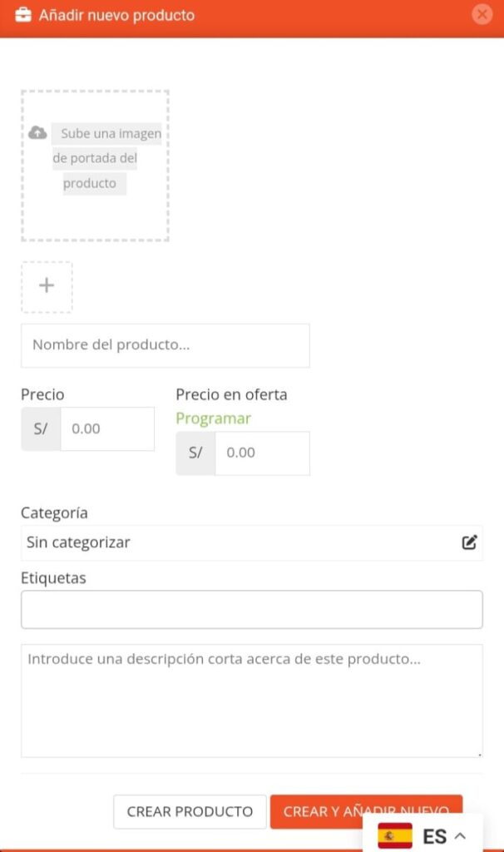Click the cloud upload icon
The image size is (504, 852).
(37, 132)
